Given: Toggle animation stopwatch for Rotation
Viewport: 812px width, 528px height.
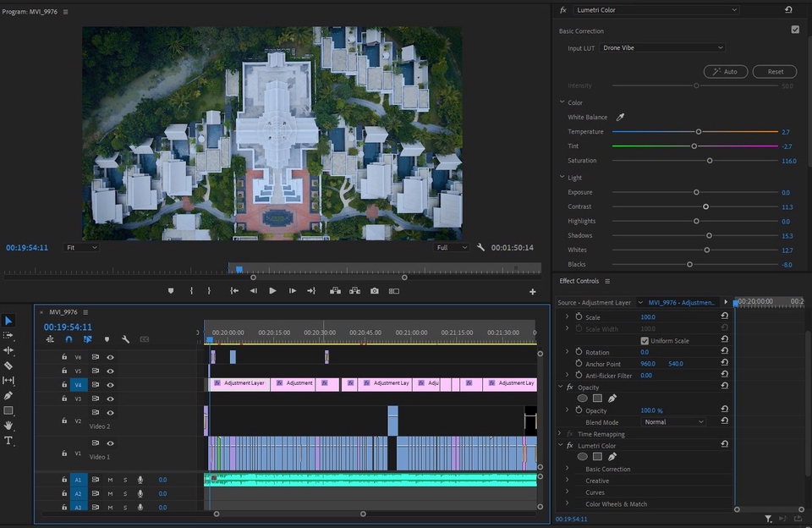Looking at the screenshot, I should click(x=579, y=352).
